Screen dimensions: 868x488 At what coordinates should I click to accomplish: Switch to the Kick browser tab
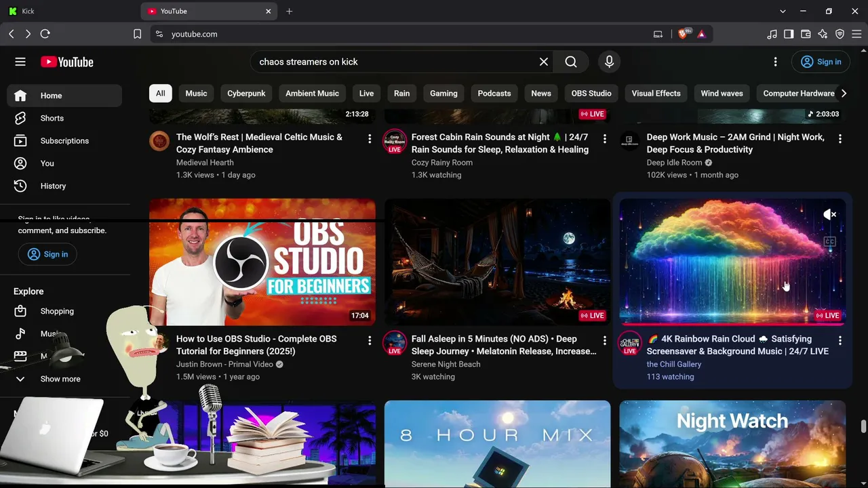click(70, 11)
